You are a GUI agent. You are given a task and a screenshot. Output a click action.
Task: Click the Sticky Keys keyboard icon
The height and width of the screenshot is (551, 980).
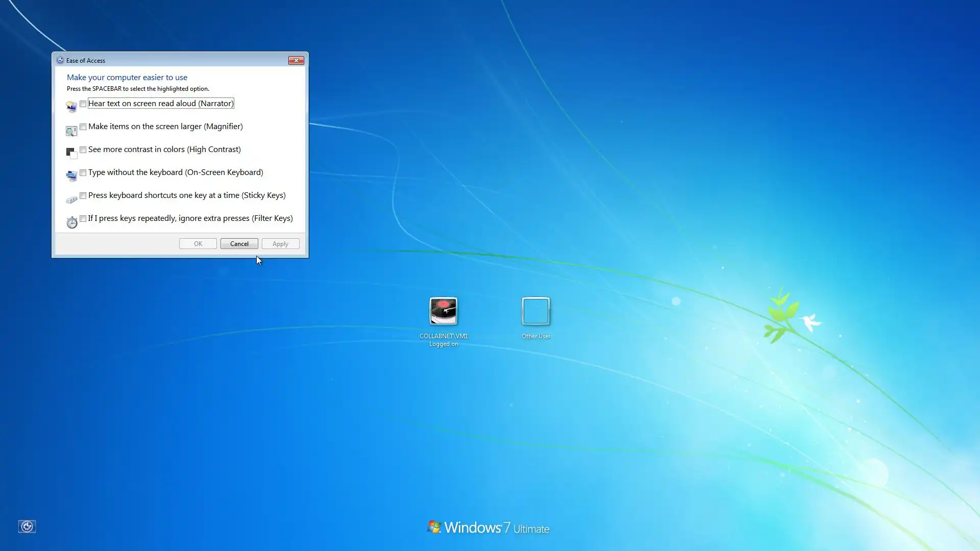coord(71,199)
